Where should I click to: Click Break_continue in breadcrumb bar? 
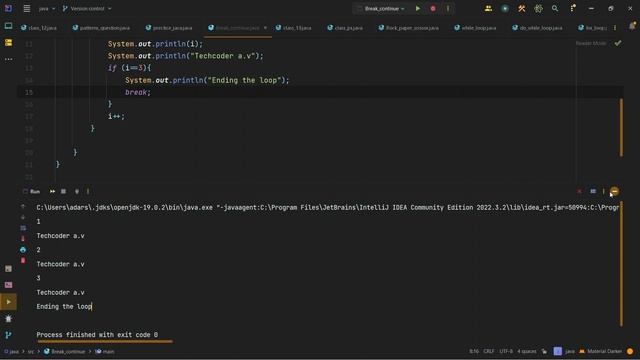click(64, 351)
